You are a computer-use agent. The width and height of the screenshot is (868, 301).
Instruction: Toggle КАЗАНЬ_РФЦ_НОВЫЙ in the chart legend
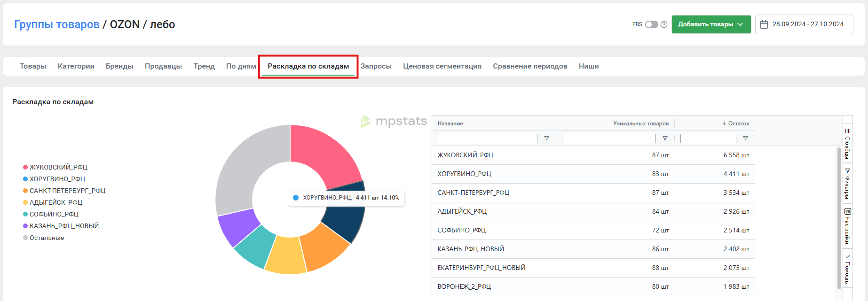click(61, 226)
